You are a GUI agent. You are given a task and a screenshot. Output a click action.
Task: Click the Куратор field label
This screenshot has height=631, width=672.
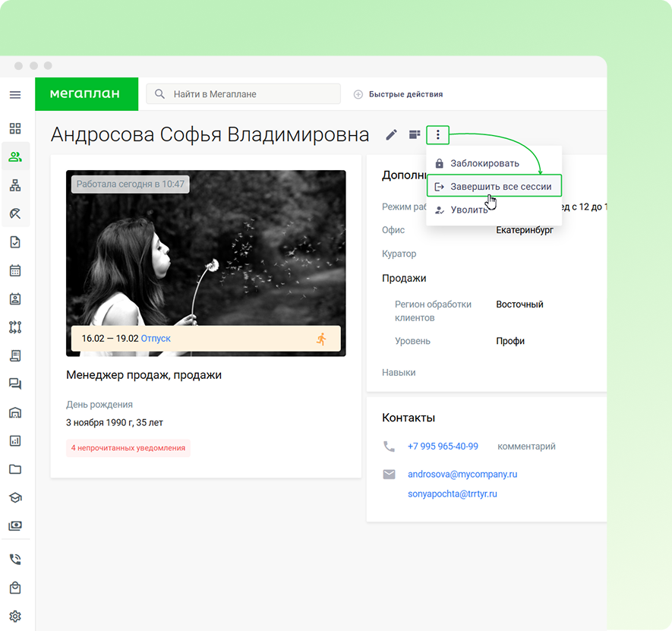tap(399, 254)
